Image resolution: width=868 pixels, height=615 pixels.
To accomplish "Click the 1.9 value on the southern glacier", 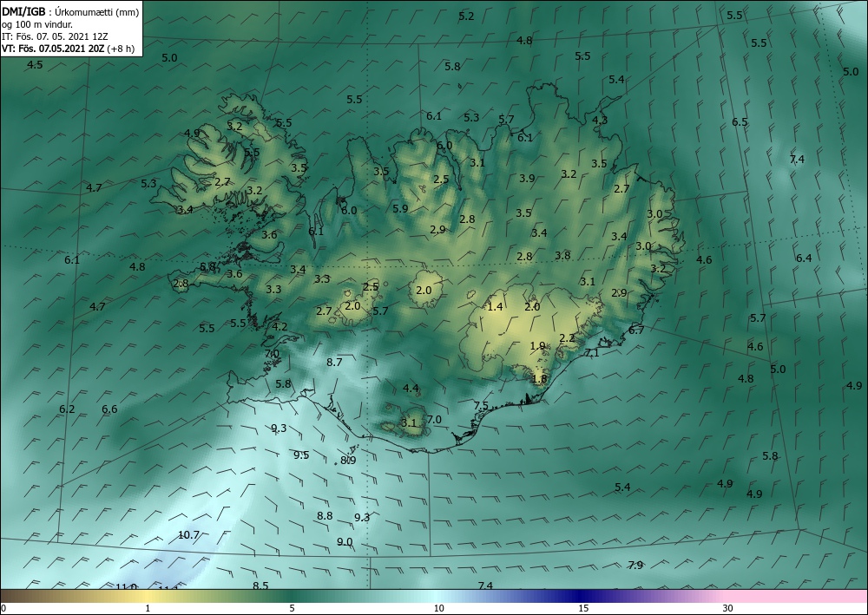I will pyautogui.click(x=537, y=345).
